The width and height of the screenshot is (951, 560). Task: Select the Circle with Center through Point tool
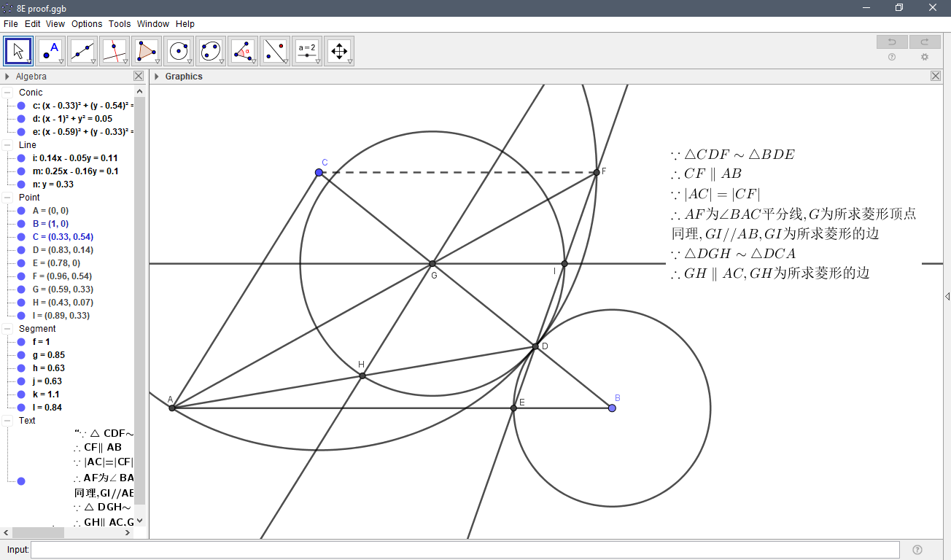tap(178, 50)
